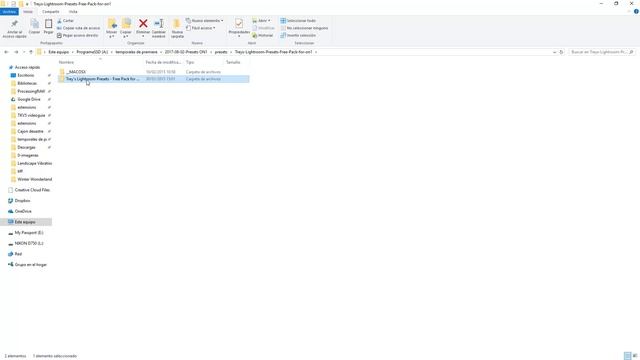Open the Nuevo elemento dropdown
Image resolution: width=640 pixels, height=360 pixels.
point(204,21)
